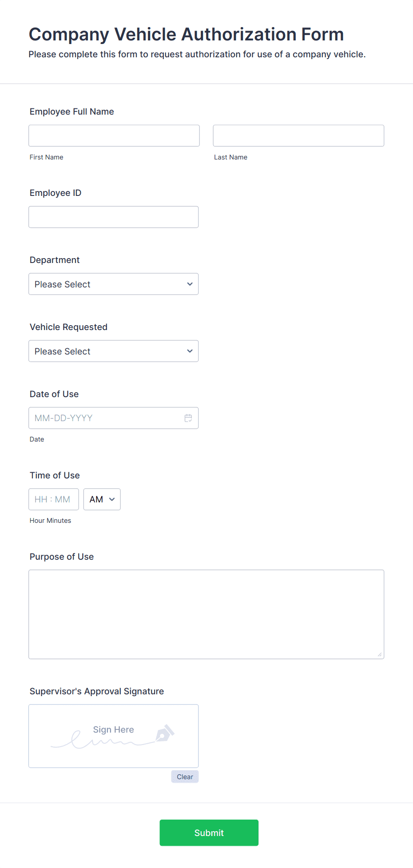Open the calendar picker icon
Viewport: 413px width, 868px height.
pyautogui.click(x=188, y=418)
